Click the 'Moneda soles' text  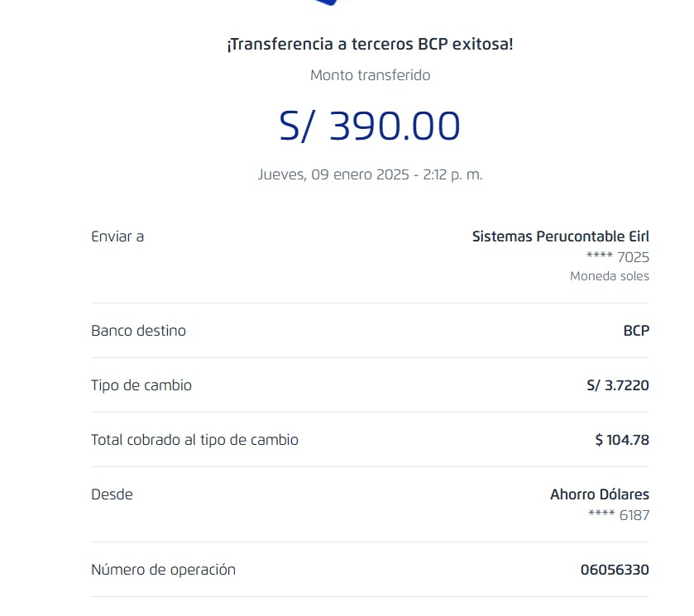click(609, 276)
